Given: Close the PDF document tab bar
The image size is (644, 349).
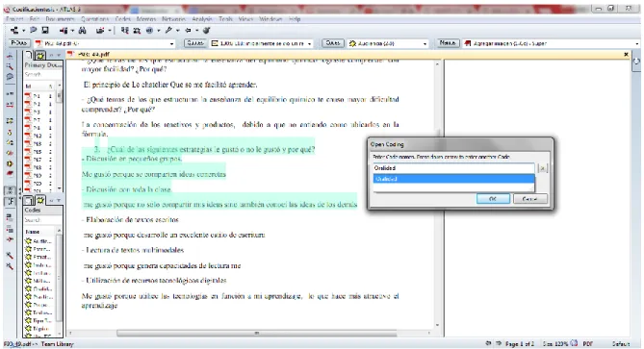Looking at the screenshot, I should [x=626, y=54].
